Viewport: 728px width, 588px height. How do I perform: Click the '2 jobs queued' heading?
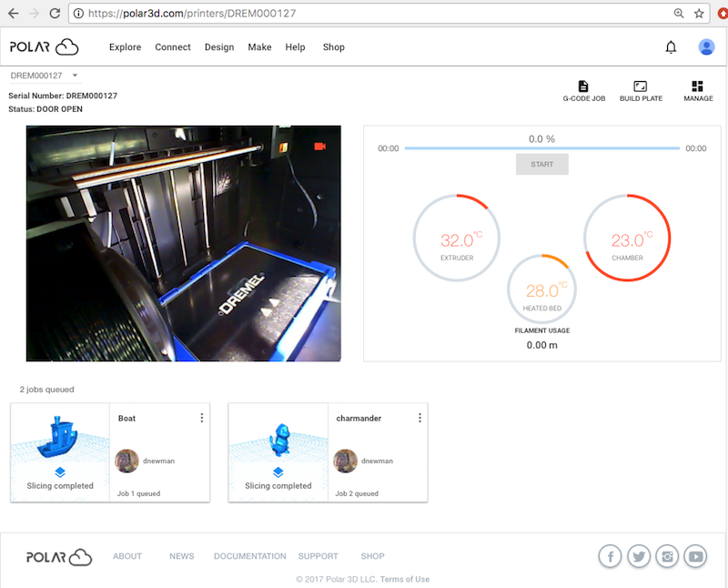pos(46,390)
